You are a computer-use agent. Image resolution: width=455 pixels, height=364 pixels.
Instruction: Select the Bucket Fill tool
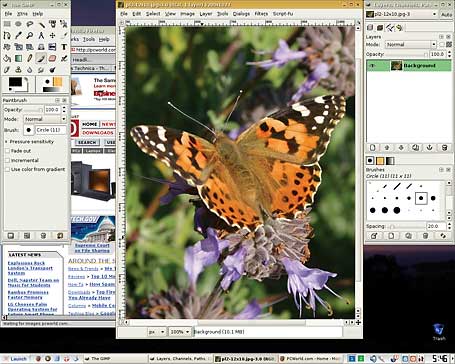[x=7, y=58]
